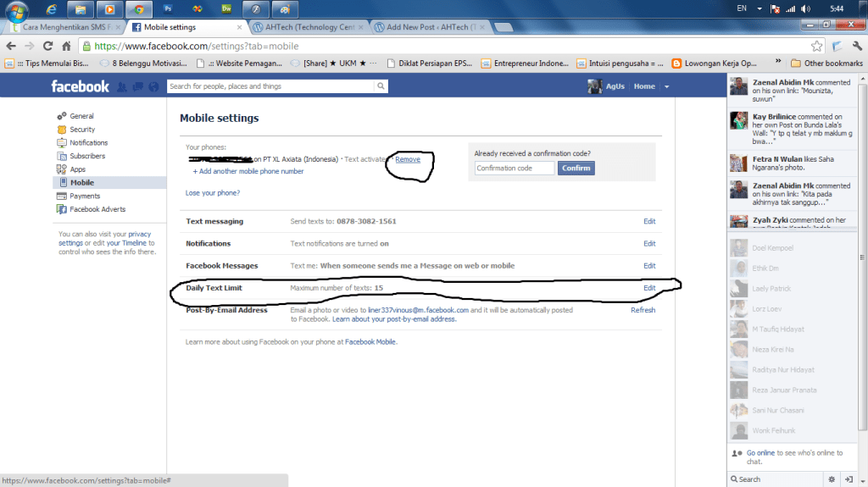Open Fetra N Wulan ticker story

point(793,163)
